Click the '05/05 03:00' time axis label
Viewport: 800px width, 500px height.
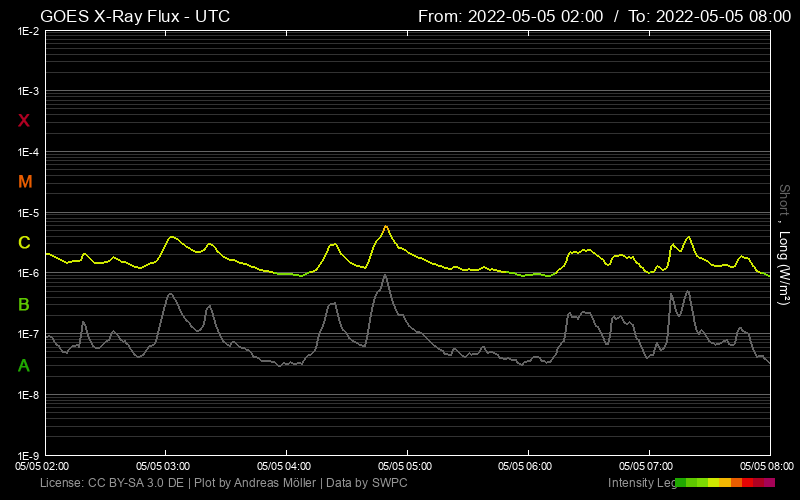[163, 466]
